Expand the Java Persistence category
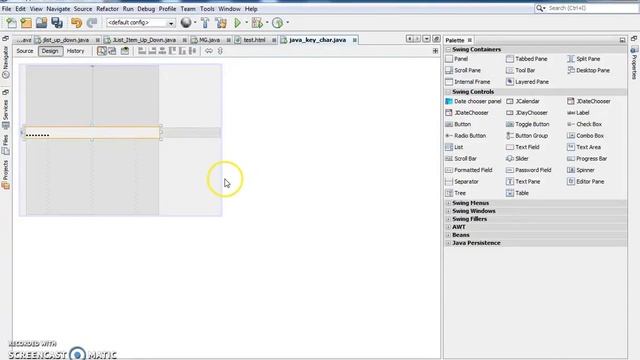The height and width of the screenshot is (360, 640). tap(449, 243)
